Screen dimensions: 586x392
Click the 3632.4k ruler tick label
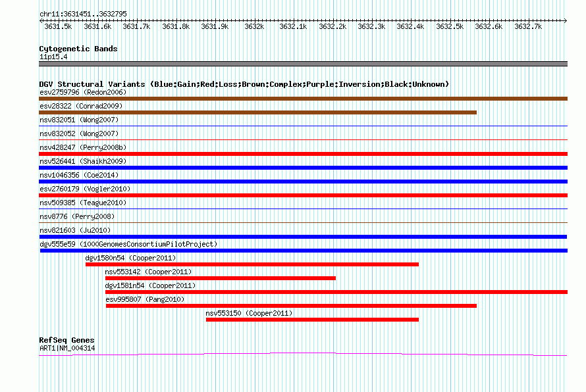(410, 26)
